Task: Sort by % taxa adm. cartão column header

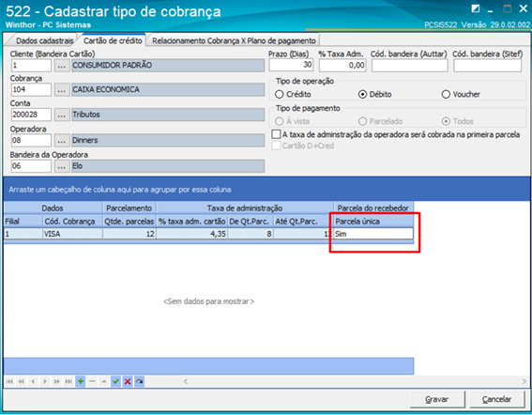Action: coord(192,222)
